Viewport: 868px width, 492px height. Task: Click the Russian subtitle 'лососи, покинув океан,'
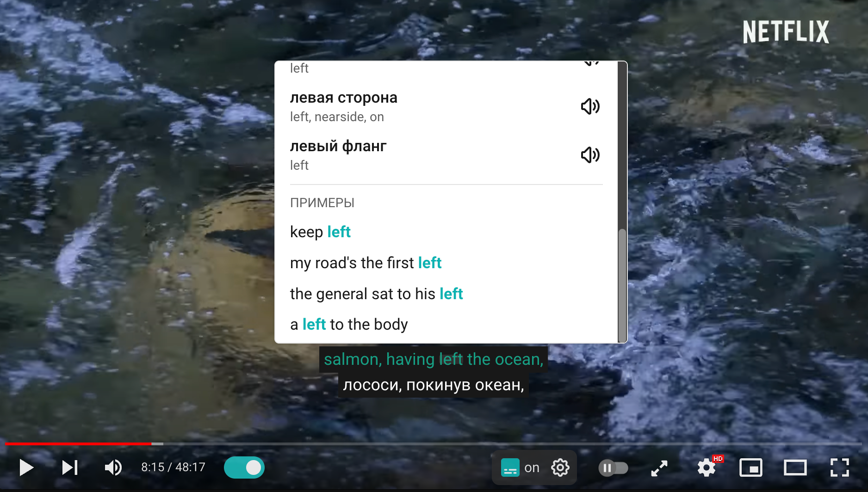pos(434,385)
